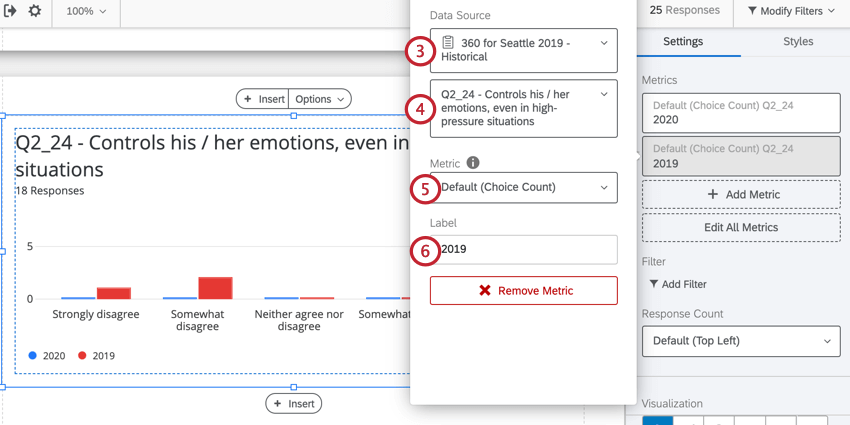Select the 2020 metric item
850x425 pixels.
(x=741, y=113)
